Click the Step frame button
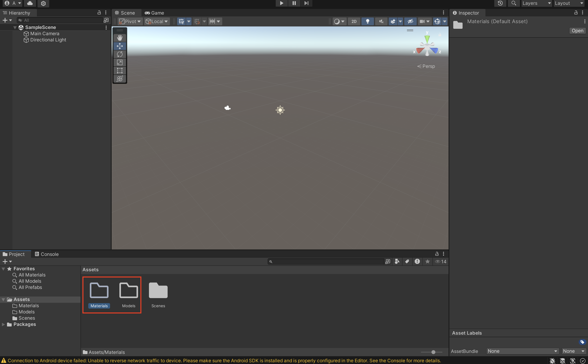Image resolution: width=588 pixels, height=364 pixels. 306,3
